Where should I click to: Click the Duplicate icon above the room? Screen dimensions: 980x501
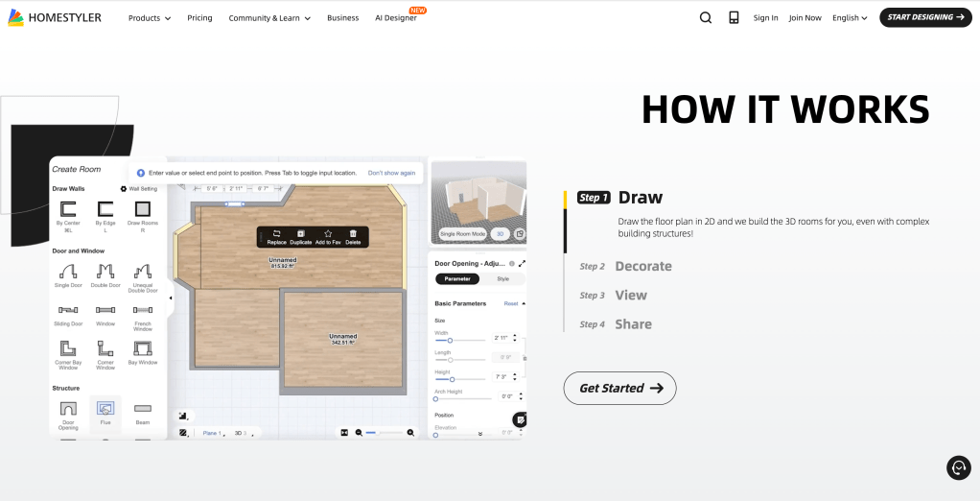tap(300, 233)
